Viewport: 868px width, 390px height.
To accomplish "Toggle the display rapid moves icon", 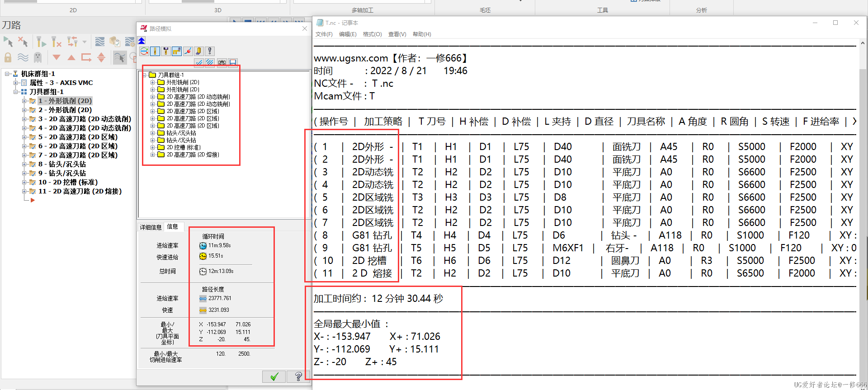I will tap(177, 51).
